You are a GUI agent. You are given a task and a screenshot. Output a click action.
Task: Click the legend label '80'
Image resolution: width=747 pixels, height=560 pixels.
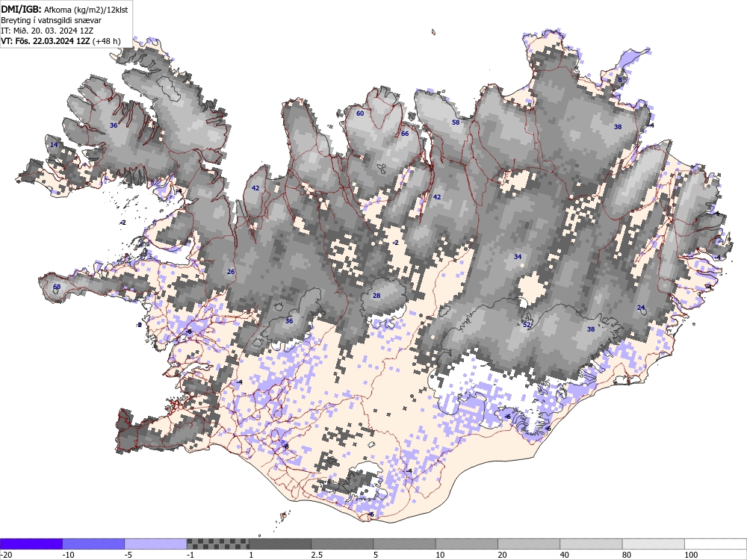click(627, 555)
